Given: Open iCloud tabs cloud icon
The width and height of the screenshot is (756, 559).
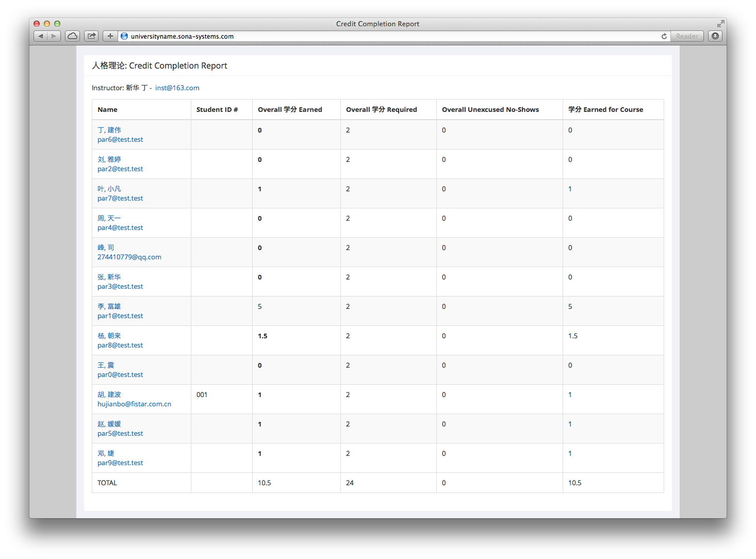Looking at the screenshot, I should [73, 36].
